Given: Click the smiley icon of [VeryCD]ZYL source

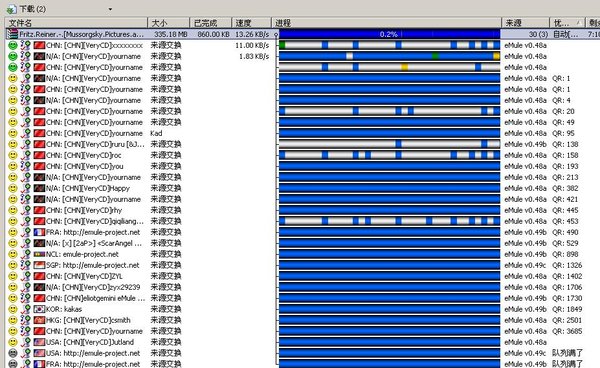Looking at the screenshot, I should (13, 276).
